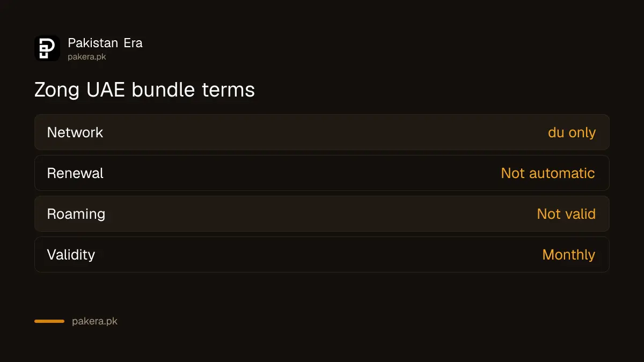Click the Zong UAE bundle terms heading
Image resolution: width=644 pixels, height=362 pixels.
pyautogui.click(x=144, y=90)
